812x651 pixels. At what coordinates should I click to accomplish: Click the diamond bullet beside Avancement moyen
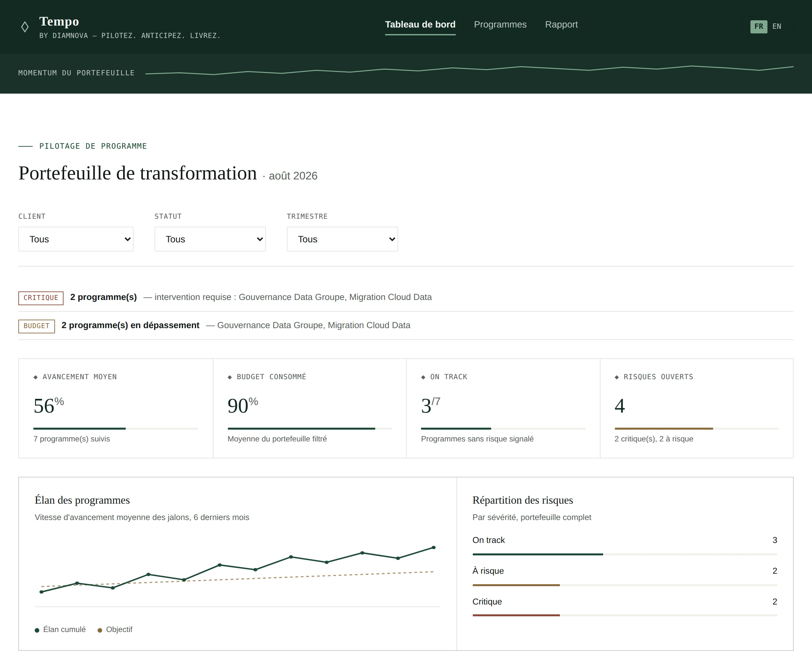click(35, 377)
